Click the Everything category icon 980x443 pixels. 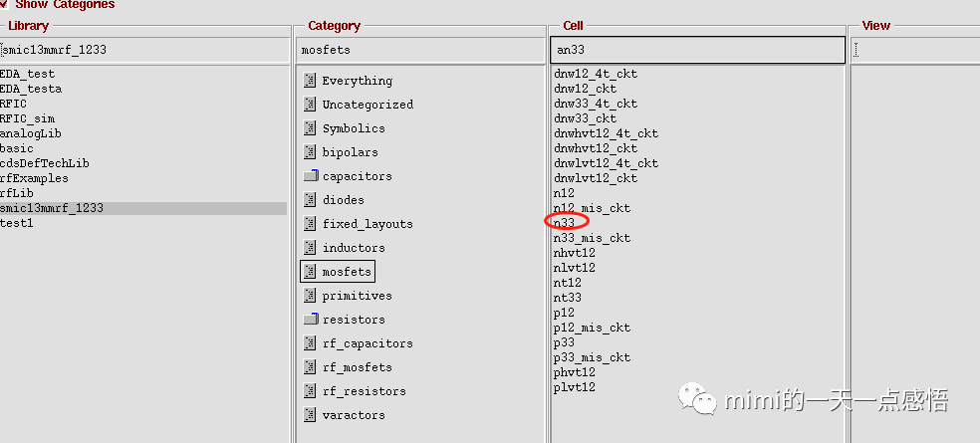[310, 81]
